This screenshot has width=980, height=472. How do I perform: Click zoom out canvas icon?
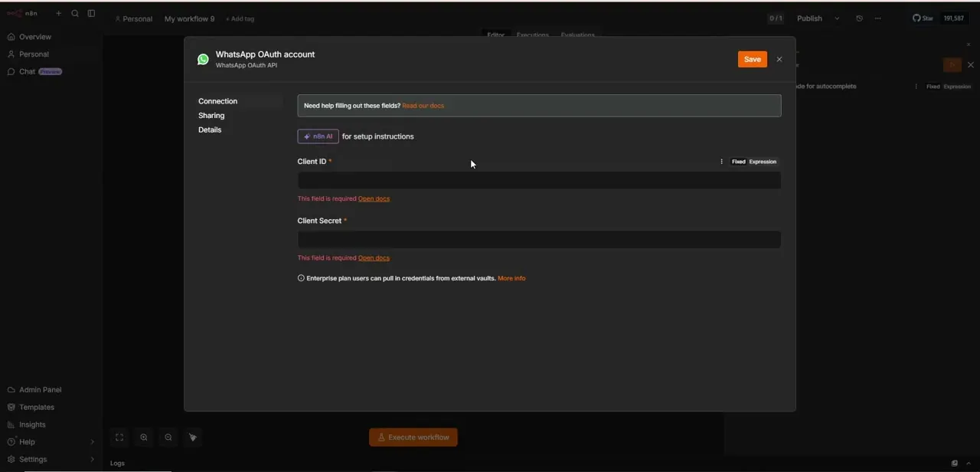168,438
